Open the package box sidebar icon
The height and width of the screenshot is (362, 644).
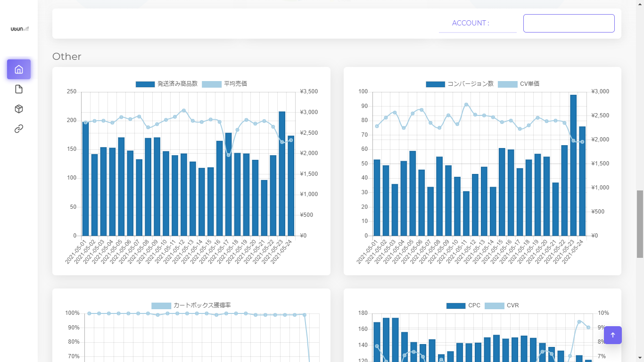[19, 109]
